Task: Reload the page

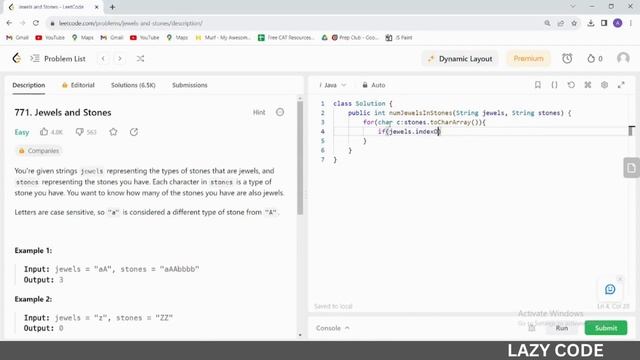Action: click(x=36, y=23)
